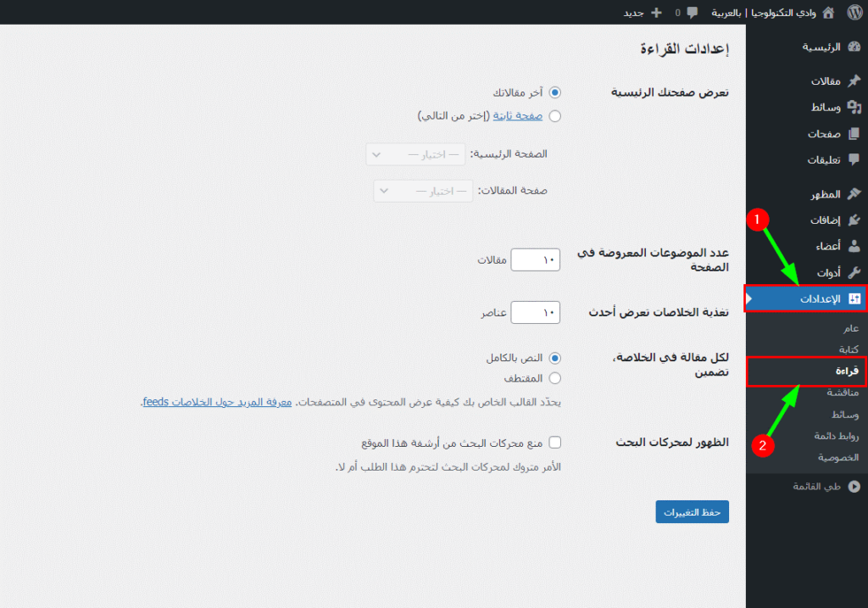Follow the صفحة ثابتة link

[x=518, y=115]
